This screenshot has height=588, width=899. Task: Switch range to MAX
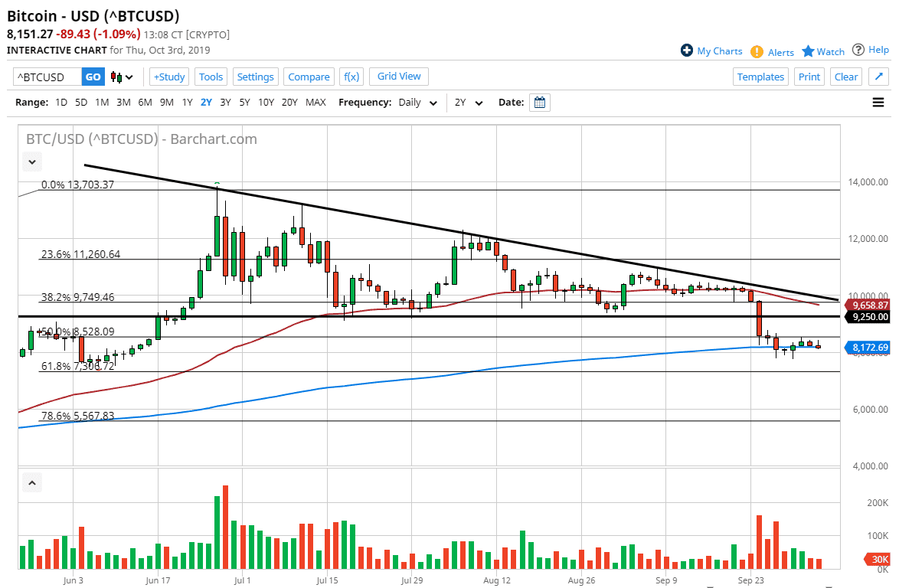pos(315,102)
